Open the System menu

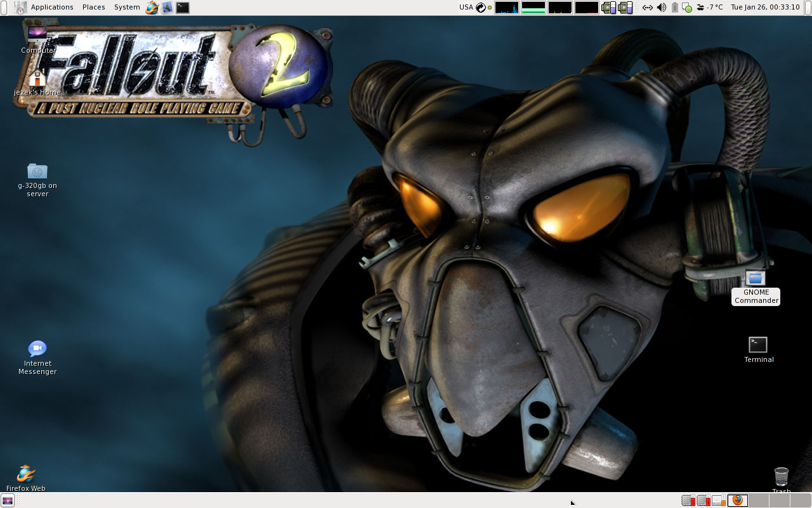127,7
